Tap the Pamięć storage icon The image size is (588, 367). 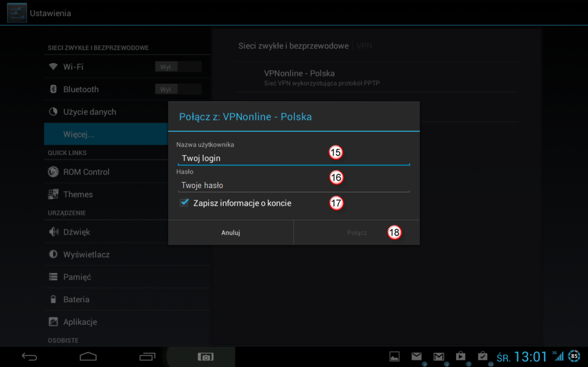tap(53, 277)
